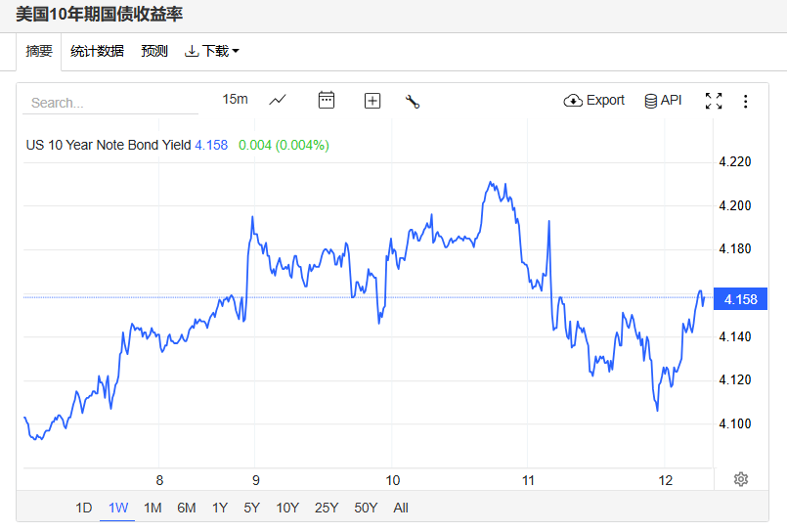Select the 1W time range
Image resolution: width=787 pixels, height=532 pixels.
118,508
